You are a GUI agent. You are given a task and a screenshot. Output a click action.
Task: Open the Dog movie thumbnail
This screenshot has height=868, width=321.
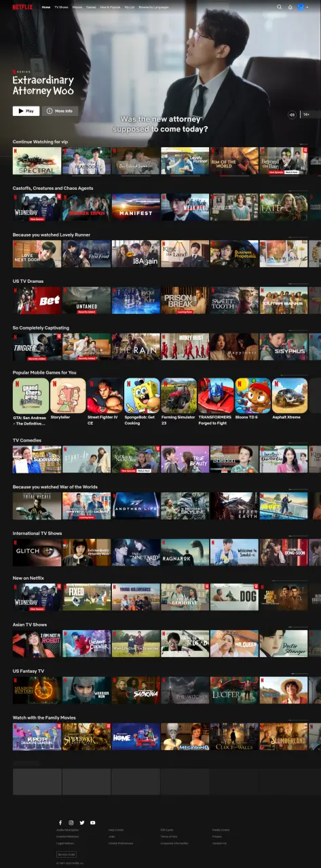click(234, 597)
